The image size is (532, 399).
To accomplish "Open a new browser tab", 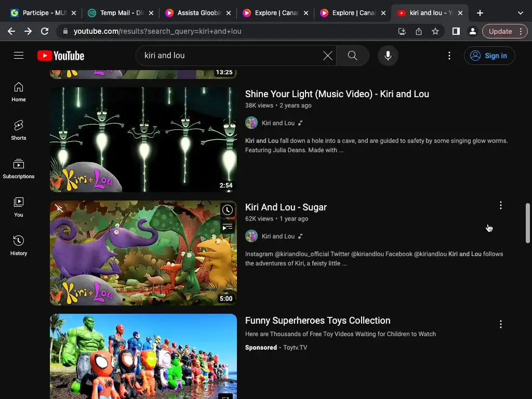I will (480, 13).
